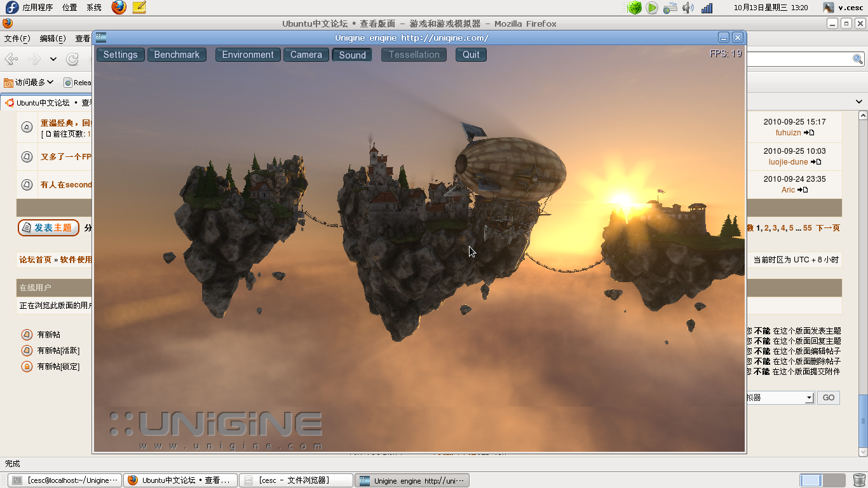The width and height of the screenshot is (868, 488).
Task: Click Unigine window menu icon
Action: [100, 37]
